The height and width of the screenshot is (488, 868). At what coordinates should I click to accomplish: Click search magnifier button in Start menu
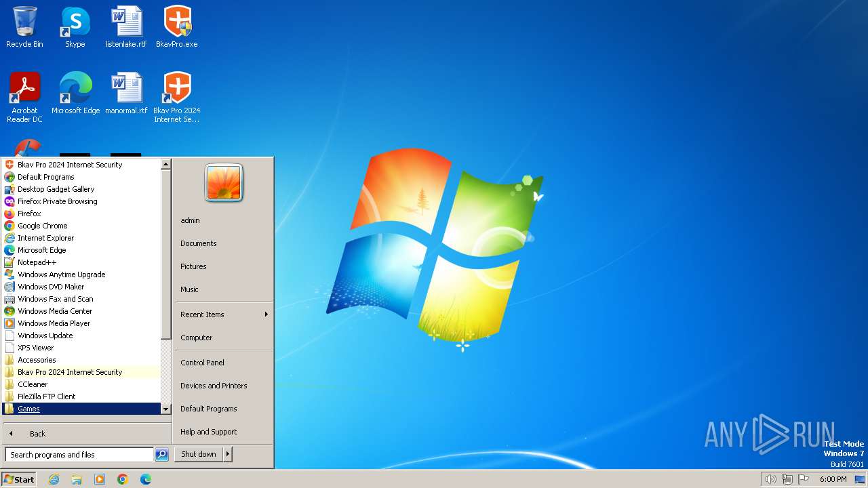click(161, 455)
